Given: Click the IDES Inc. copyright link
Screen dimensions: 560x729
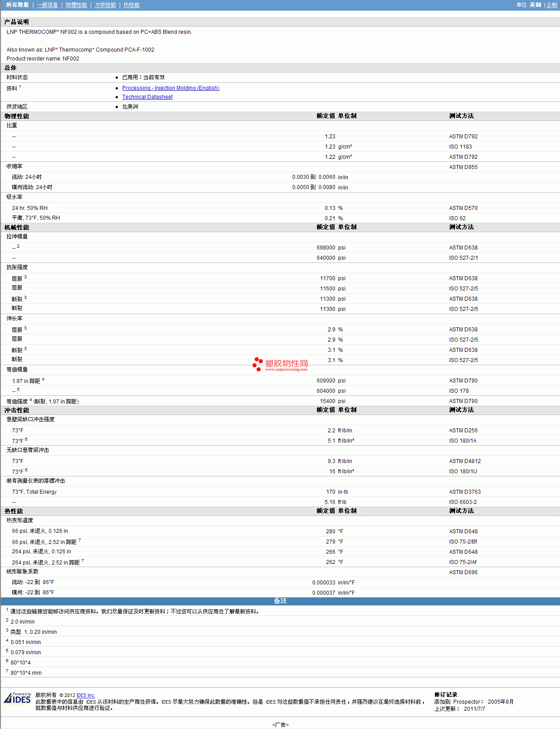Looking at the screenshot, I should coord(85,695).
